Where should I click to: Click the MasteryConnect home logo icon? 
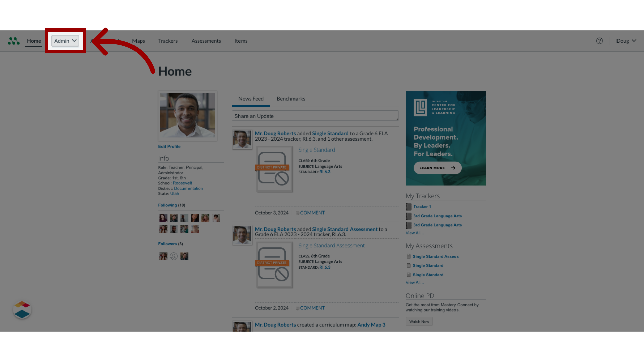tap(14, 41)
